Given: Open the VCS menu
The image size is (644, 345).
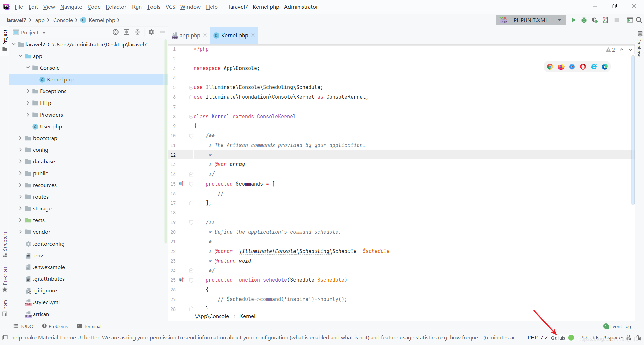Looking at the screenshot, I should tap(170, 7).
